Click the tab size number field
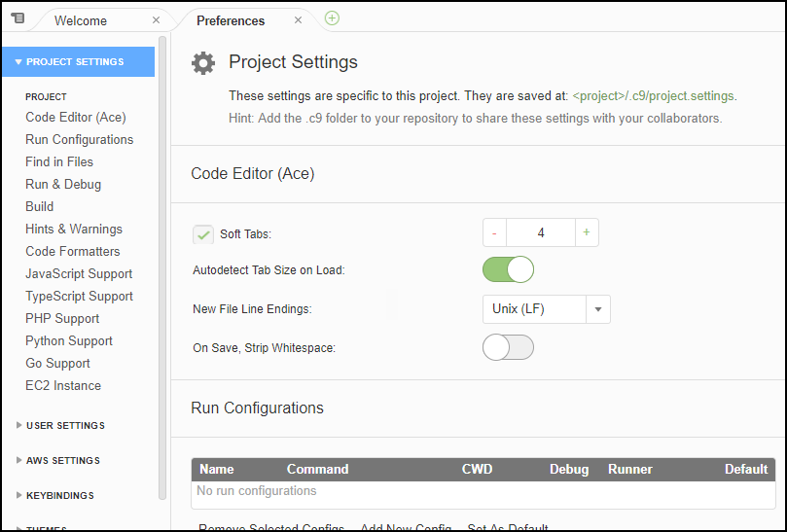 click(x=540, y=233)
